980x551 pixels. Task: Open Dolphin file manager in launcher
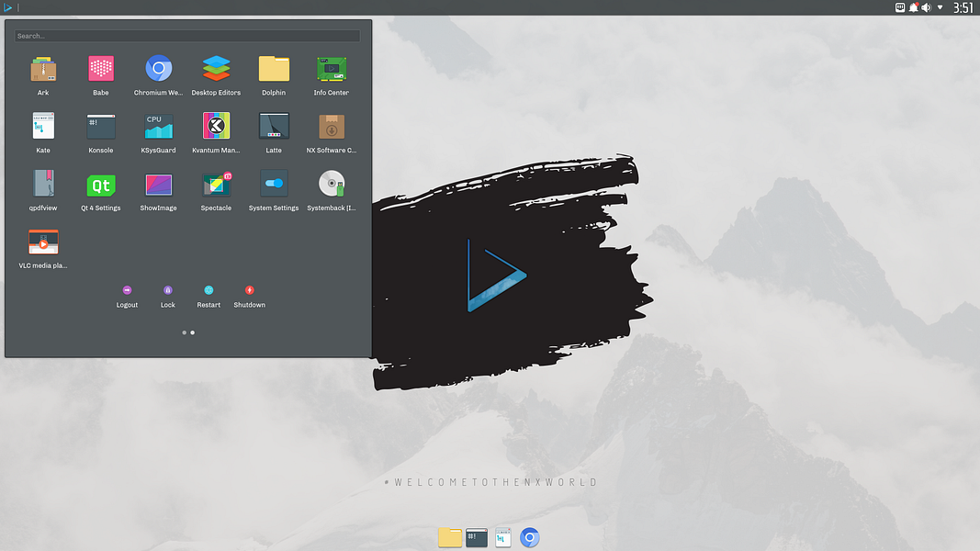(x=274, y=75)
